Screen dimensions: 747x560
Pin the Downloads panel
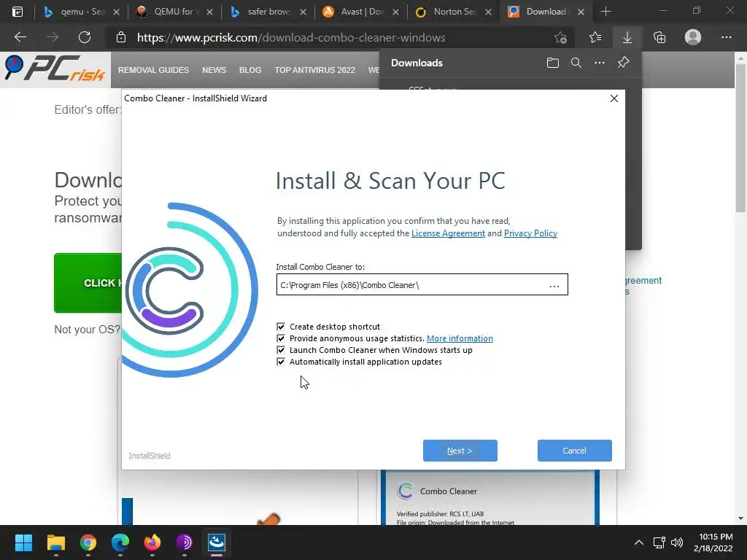point(623,63)
